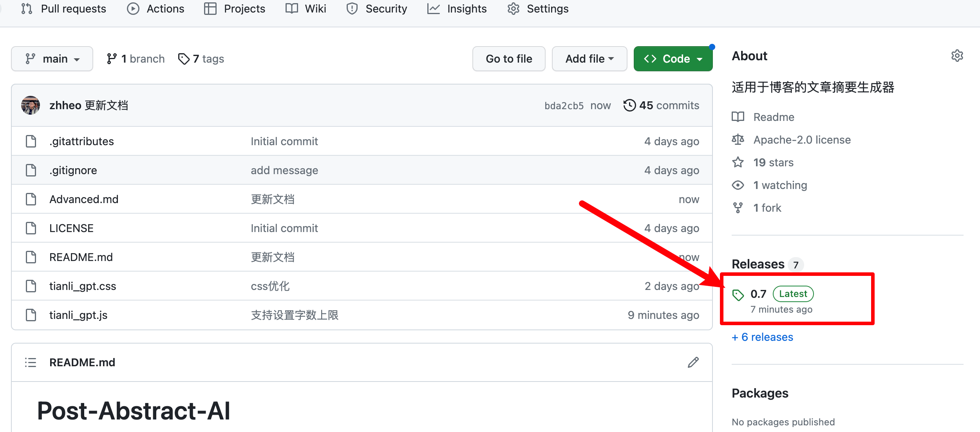Open the + 6 releases link
980x432 pixels.
[x=762, y=337]
